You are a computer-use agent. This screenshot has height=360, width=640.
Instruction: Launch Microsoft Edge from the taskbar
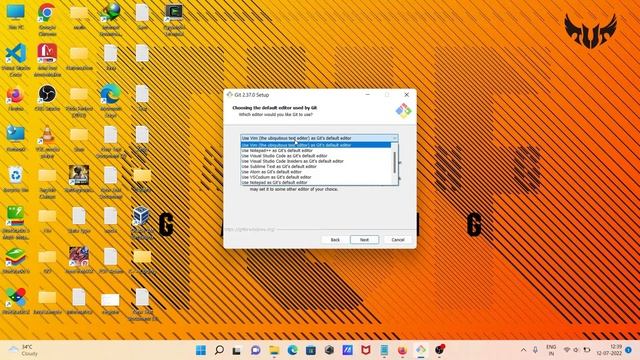point(292,350)
